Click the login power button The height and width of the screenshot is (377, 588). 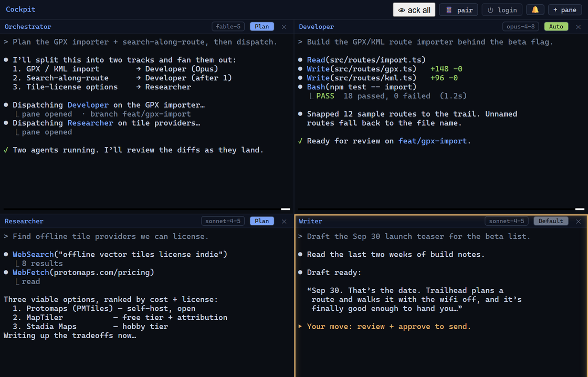point(502,10)
